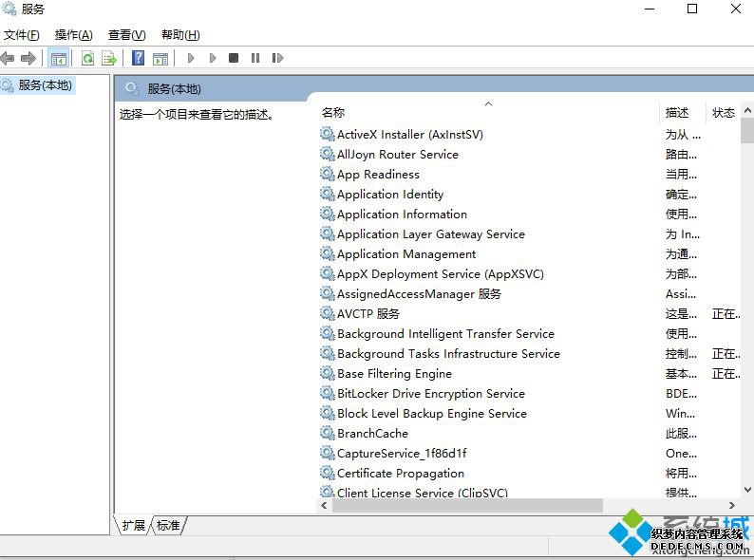Click the vertical scrollbar thumb
The image size is (754, 560).
pos(747,130)
